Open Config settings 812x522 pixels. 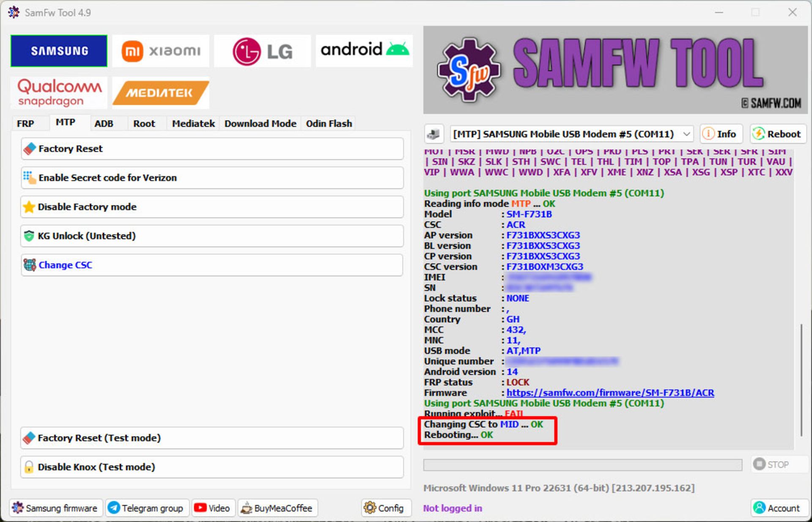386,508
